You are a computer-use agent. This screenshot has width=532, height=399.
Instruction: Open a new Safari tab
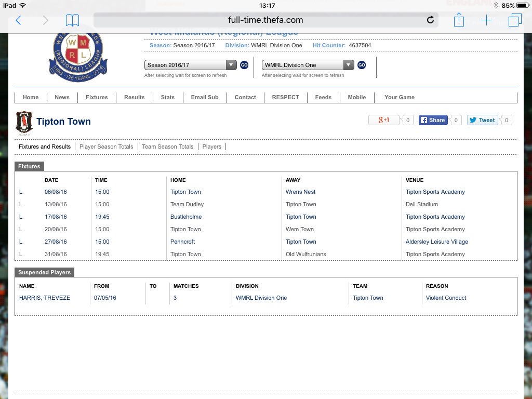pyautogui.click(x=486, y=20)
